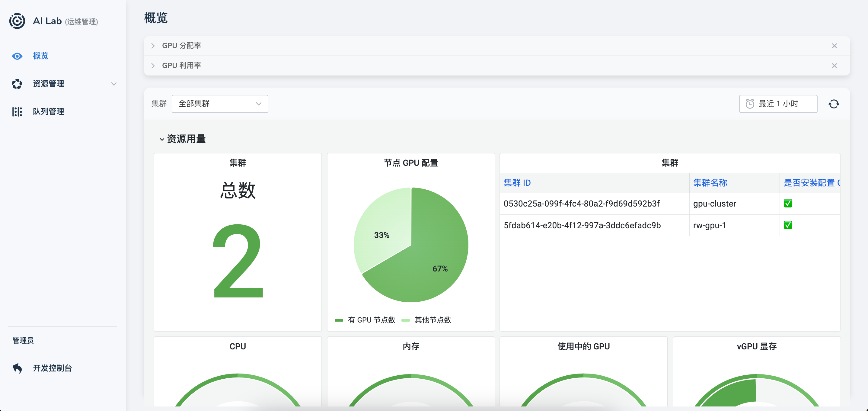Click the gpu-cluster name cell
The height and width of the screenshot is (411, 868).
[714, 204]
